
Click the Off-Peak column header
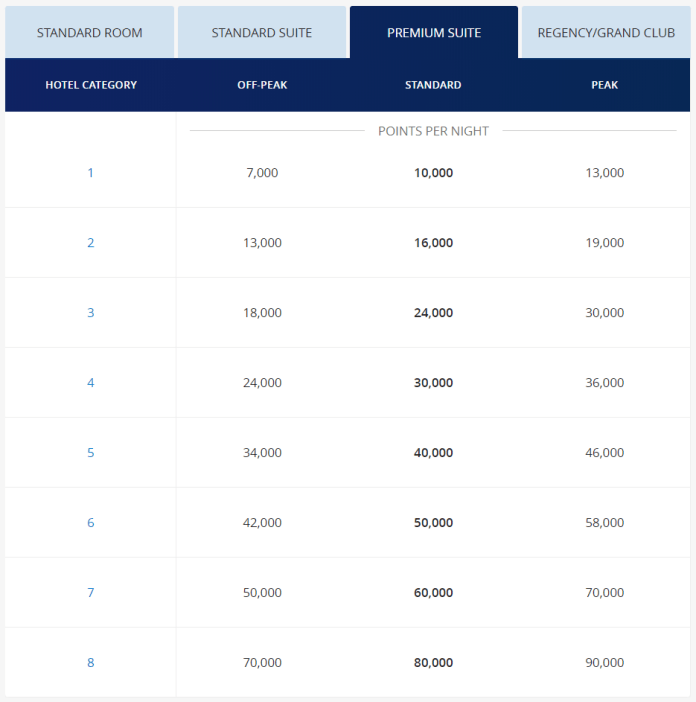(x=262, y=85)
